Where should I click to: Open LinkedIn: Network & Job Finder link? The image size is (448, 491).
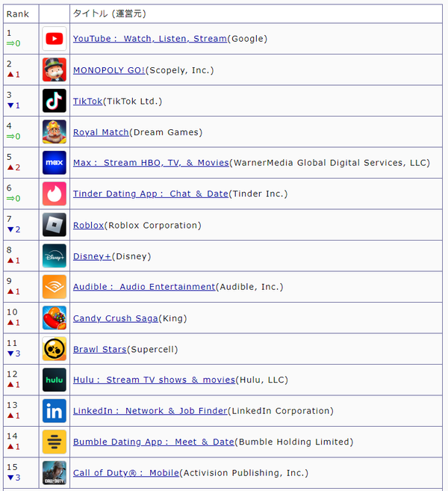150,410
